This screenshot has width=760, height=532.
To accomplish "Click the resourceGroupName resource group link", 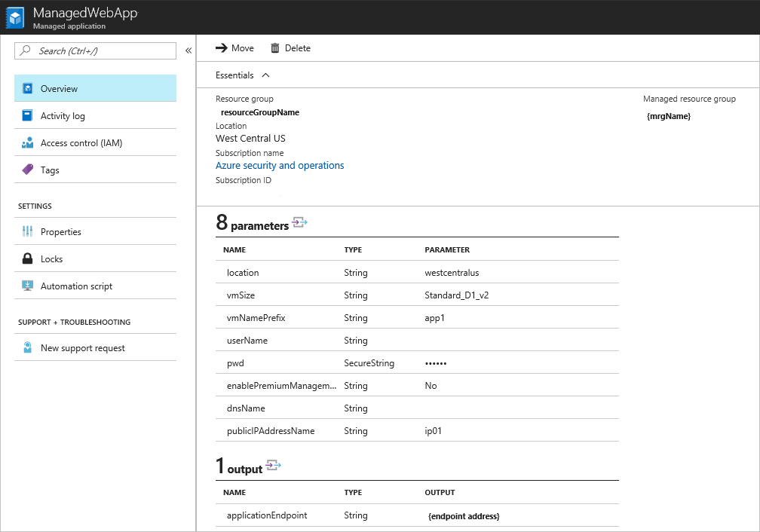I will click(260, 112).
